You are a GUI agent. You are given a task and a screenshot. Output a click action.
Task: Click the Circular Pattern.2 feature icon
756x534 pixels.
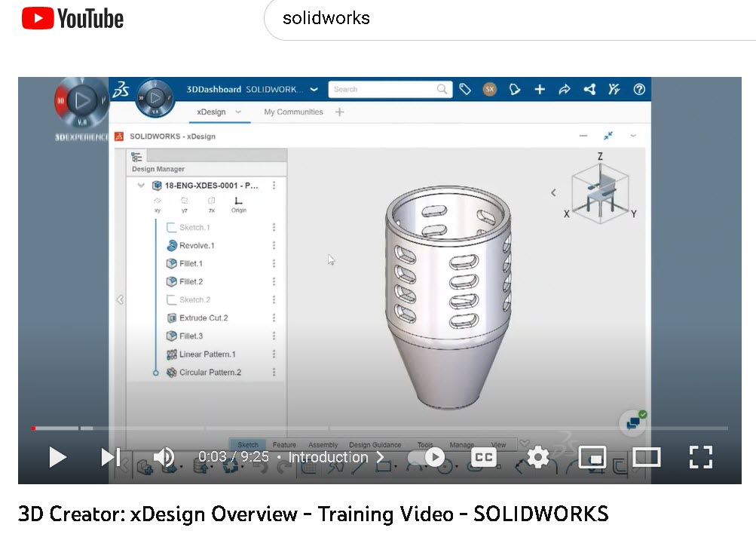point(173,371)
